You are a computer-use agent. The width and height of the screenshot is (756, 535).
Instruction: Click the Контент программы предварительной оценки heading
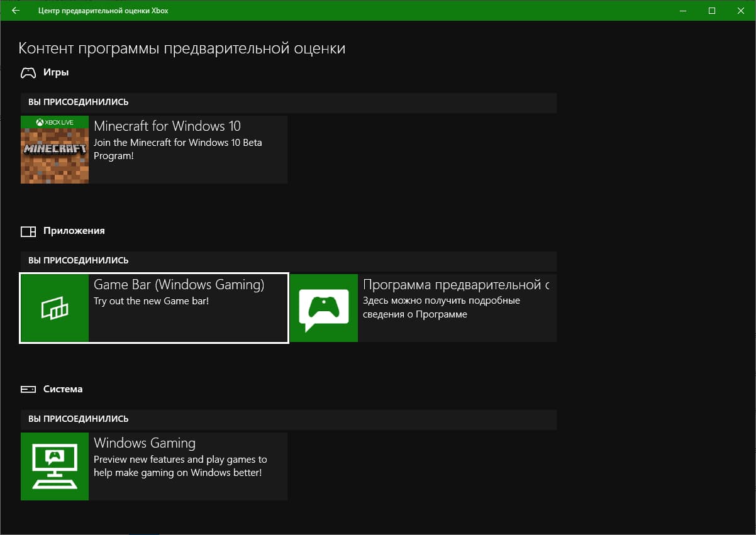[x=182, y=48]
